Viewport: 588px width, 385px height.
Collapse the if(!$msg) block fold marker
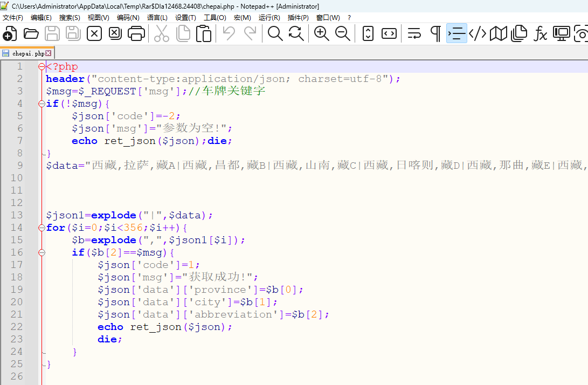pos(41,104)
